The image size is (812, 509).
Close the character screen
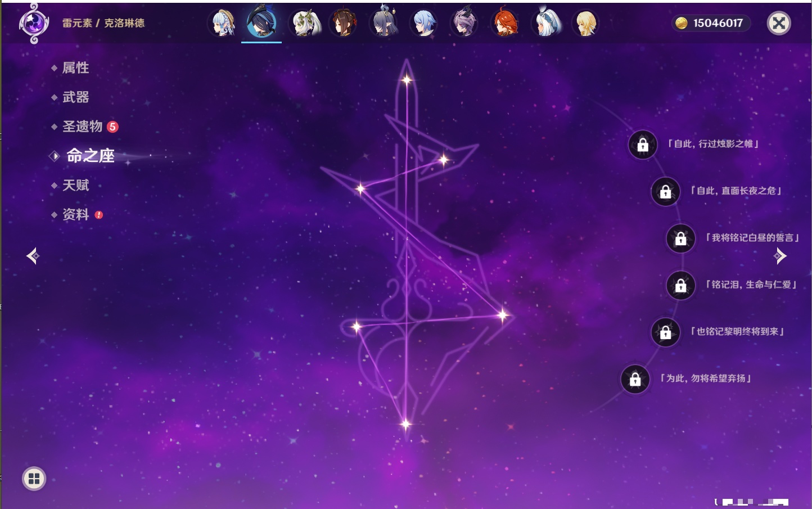point(779,23)
